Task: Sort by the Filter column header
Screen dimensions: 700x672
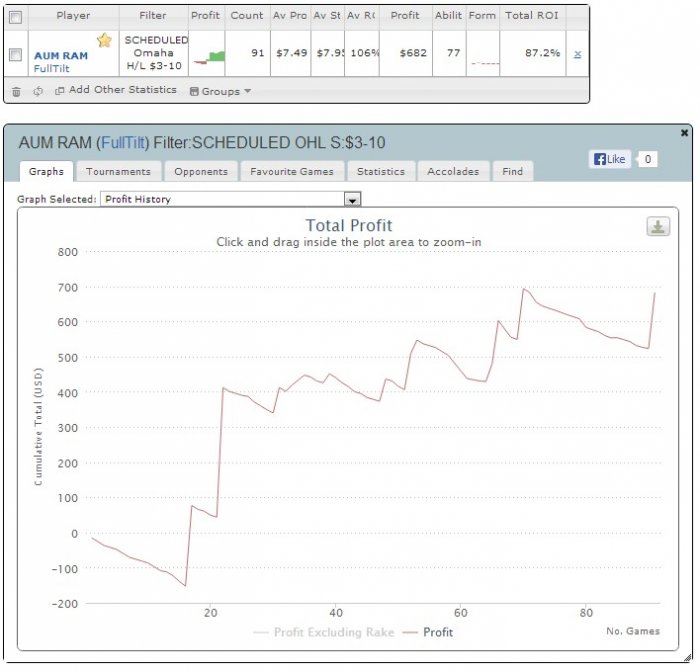Action: coord(153,16)
